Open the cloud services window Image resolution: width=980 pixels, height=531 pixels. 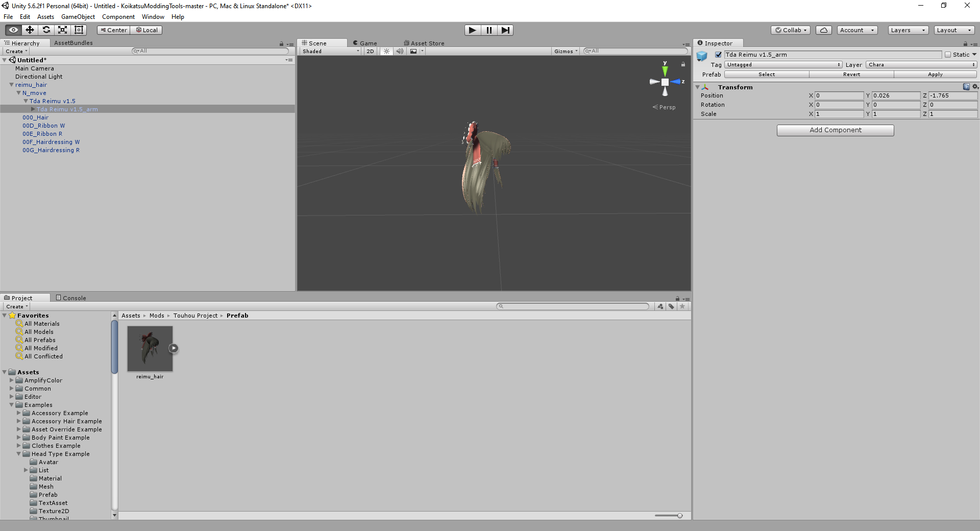(823, 30)
